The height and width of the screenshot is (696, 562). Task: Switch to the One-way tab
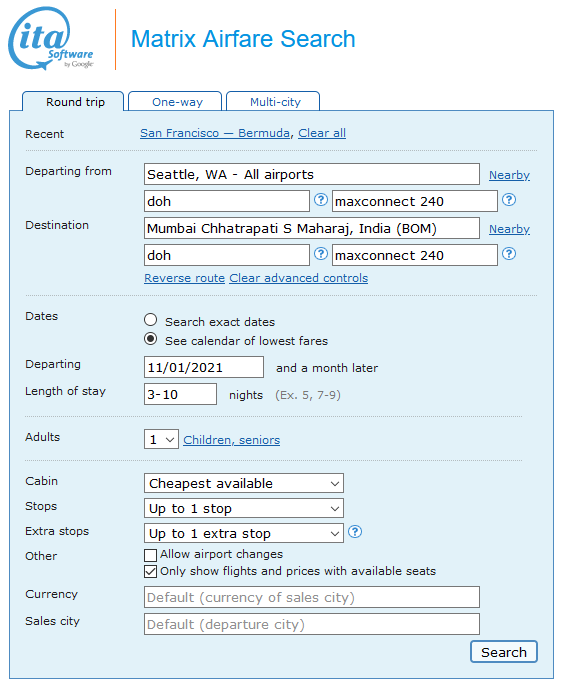(x=175, y=102)
